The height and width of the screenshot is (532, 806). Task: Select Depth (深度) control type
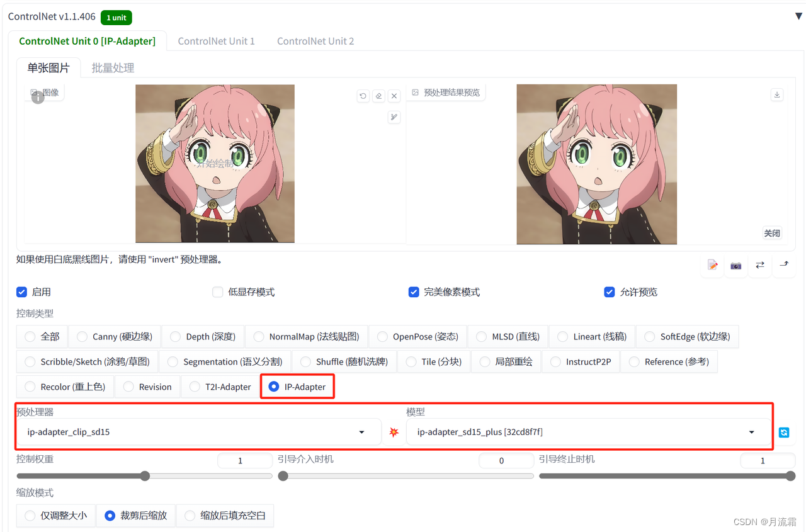pyautogui.click(x=202, y=337)
